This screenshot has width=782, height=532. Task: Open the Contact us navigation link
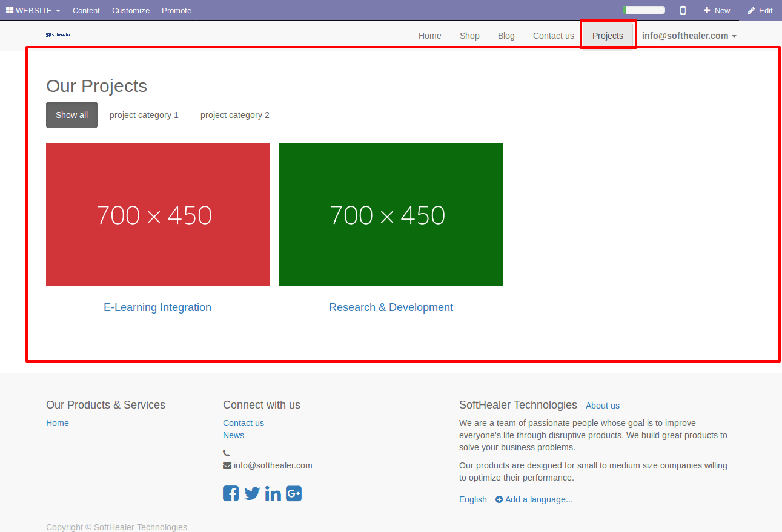pos(554,36)
